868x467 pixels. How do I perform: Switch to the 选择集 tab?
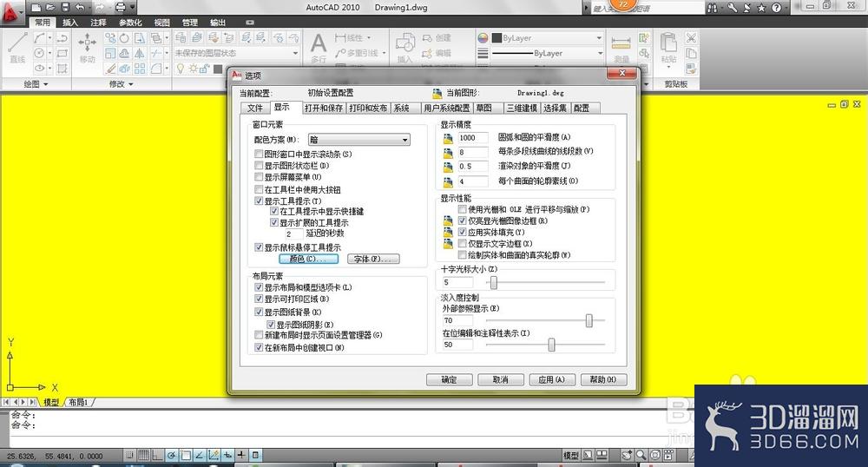[555, 109]
